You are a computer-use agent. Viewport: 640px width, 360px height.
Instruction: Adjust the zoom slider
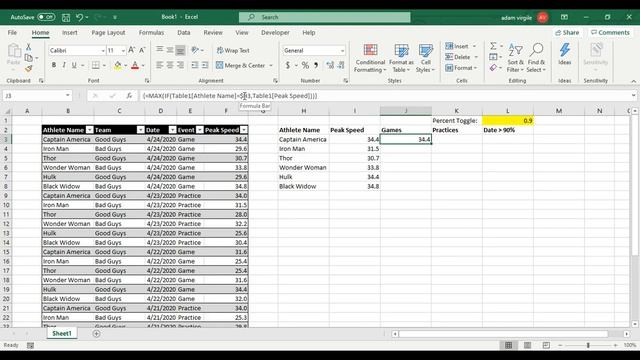pyautogui.click(x=588, y=345)
